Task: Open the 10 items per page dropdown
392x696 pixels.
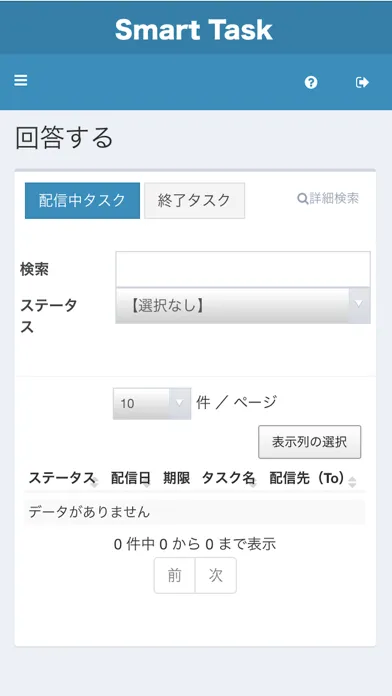Action: [x=152, y=403]
